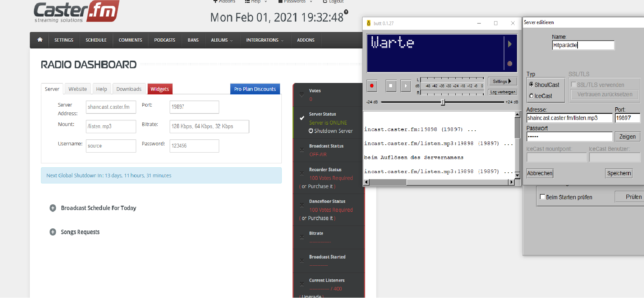Switch to the Server tab
The width and height of the screenshot is (644, 298).
(52, 89)
